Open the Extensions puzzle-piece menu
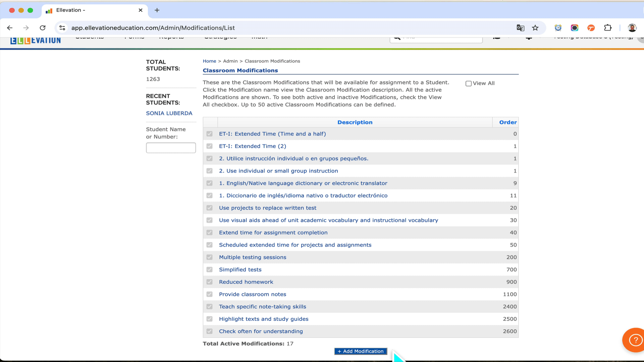 point(608,28)
